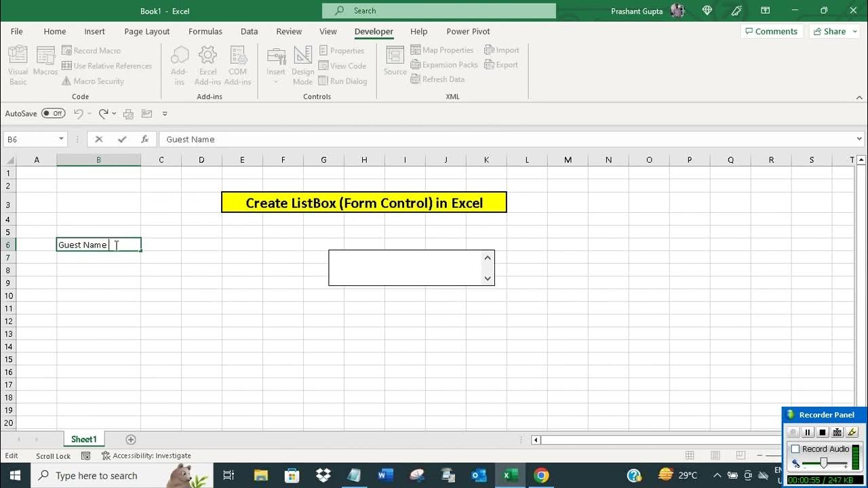
Task: Open control Properties
Action: pos(342,50)
